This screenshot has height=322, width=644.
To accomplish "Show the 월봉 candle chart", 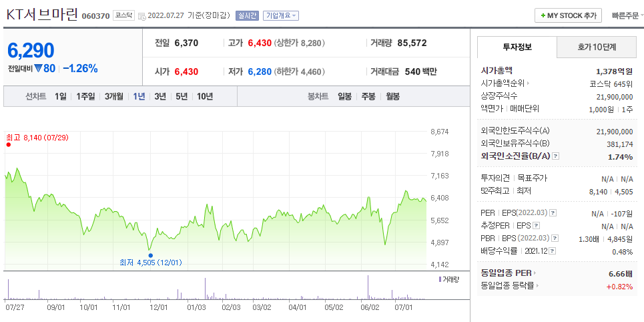I will (392, 97).
